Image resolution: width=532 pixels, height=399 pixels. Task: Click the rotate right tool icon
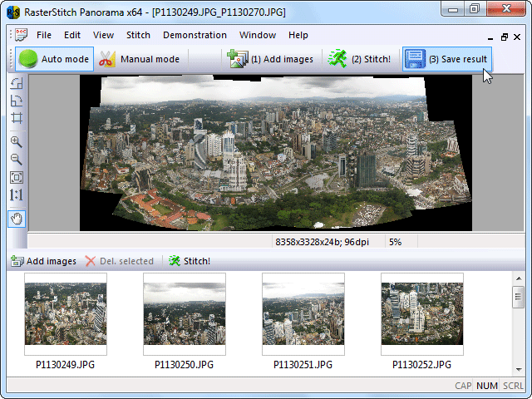[17, 101]
